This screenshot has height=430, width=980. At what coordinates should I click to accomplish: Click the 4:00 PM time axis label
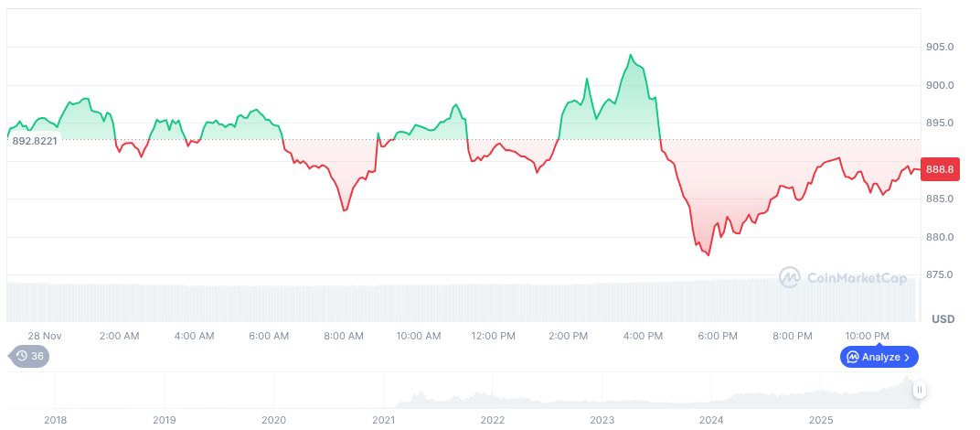(x=643, y=336)
